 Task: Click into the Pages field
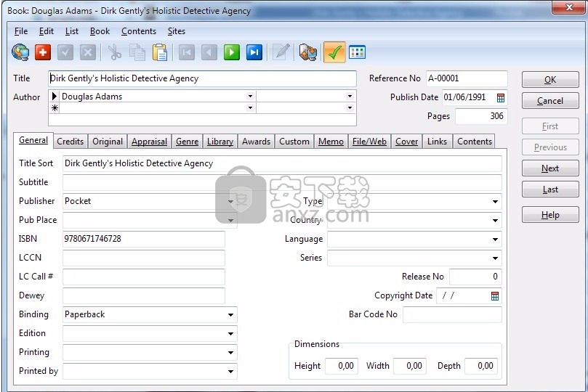tap(481, 116)
